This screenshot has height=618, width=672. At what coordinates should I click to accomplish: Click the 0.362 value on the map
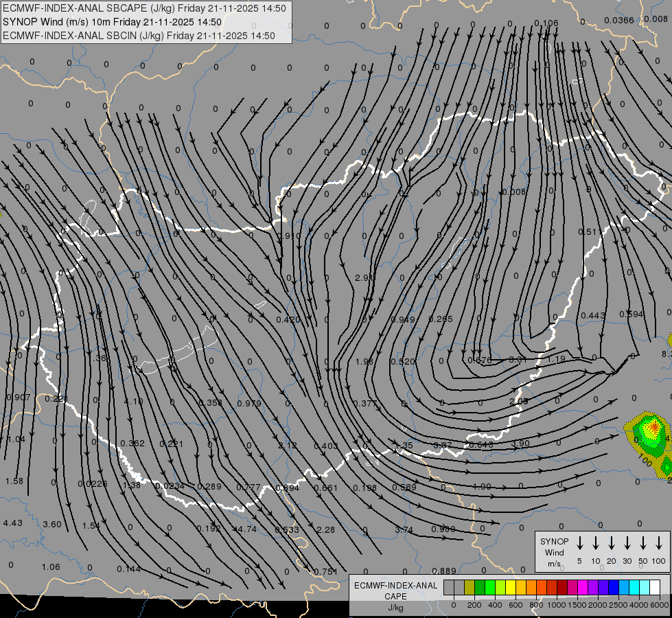(132, 443)
